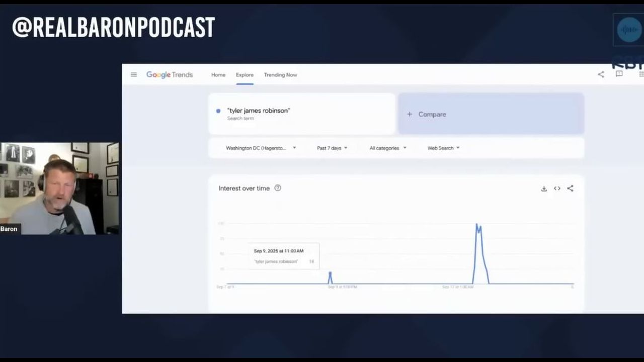Expand the All categories dropdown
The image size is (644, 362).
point(387,148)
